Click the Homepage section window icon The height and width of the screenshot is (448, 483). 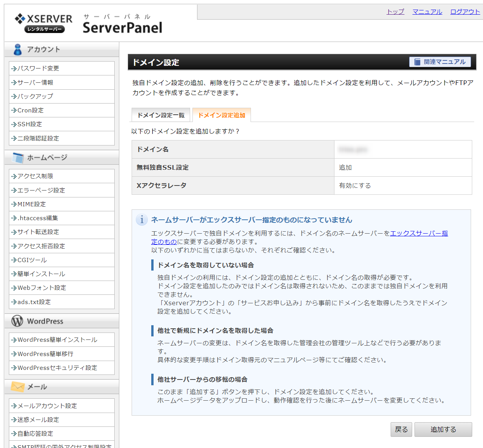(18, 157)
